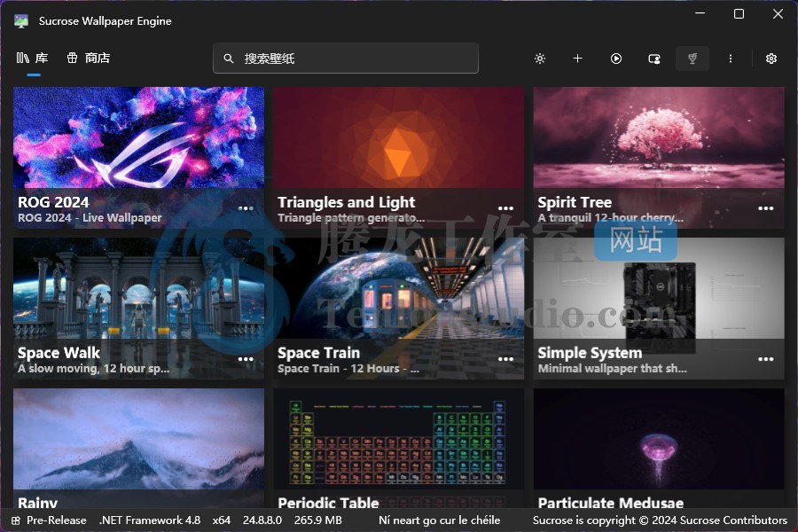
Task: Toggle the theme sun icon
Action: click(540, 59)
